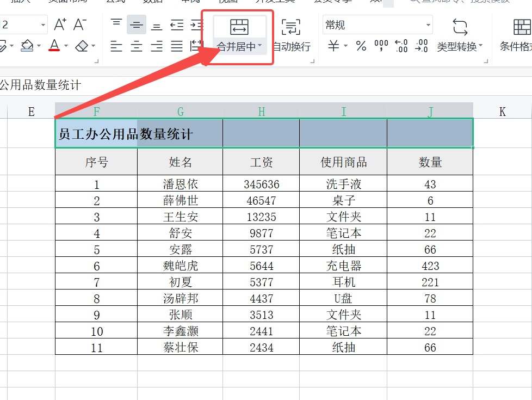Select the 洗手液 cell

point(343,184)
